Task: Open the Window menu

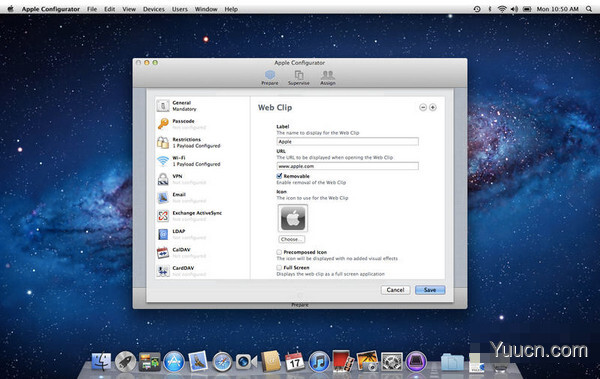Action: (206, 9)
